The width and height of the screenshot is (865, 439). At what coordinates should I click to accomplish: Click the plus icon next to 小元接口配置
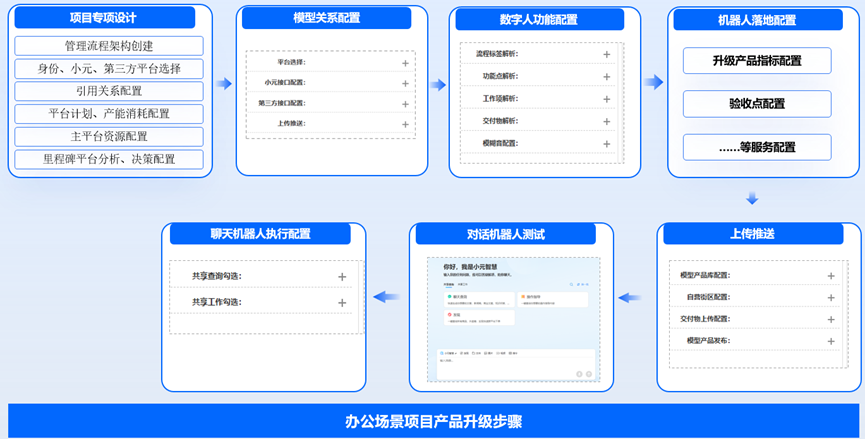click(405, 83)
